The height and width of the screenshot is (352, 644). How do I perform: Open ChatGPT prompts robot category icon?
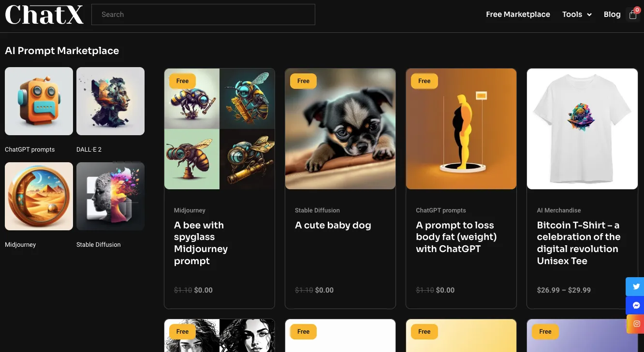point(39,101)
